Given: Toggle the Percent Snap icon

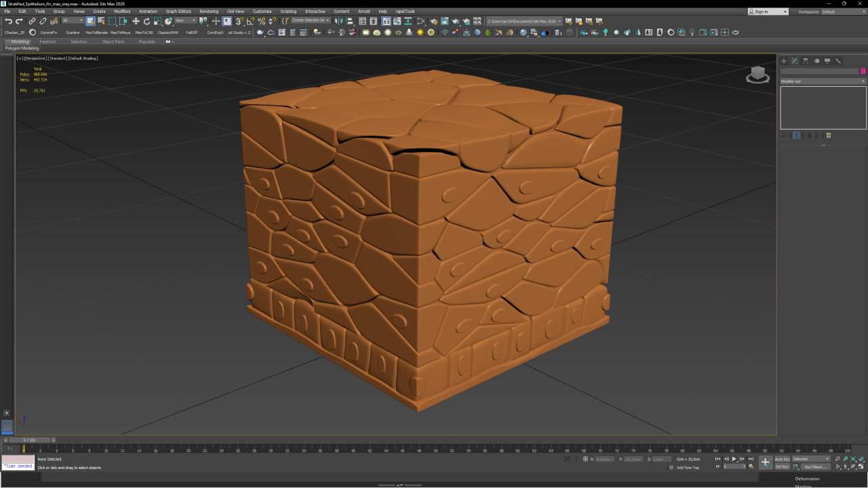Looking at the screenshot, I should [261, 21].
